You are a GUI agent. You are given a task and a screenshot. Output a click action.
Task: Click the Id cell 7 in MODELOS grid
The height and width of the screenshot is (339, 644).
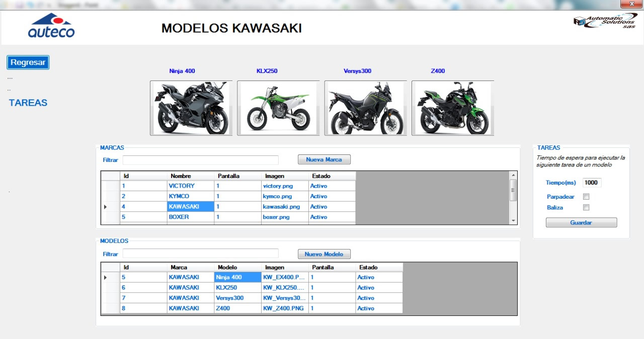[x=143, y=298]
